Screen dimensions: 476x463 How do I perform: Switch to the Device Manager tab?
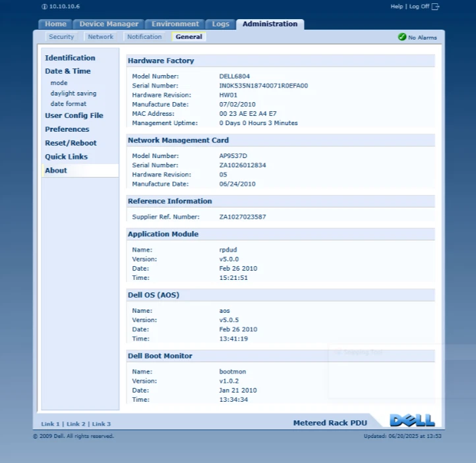coord(109,24)
